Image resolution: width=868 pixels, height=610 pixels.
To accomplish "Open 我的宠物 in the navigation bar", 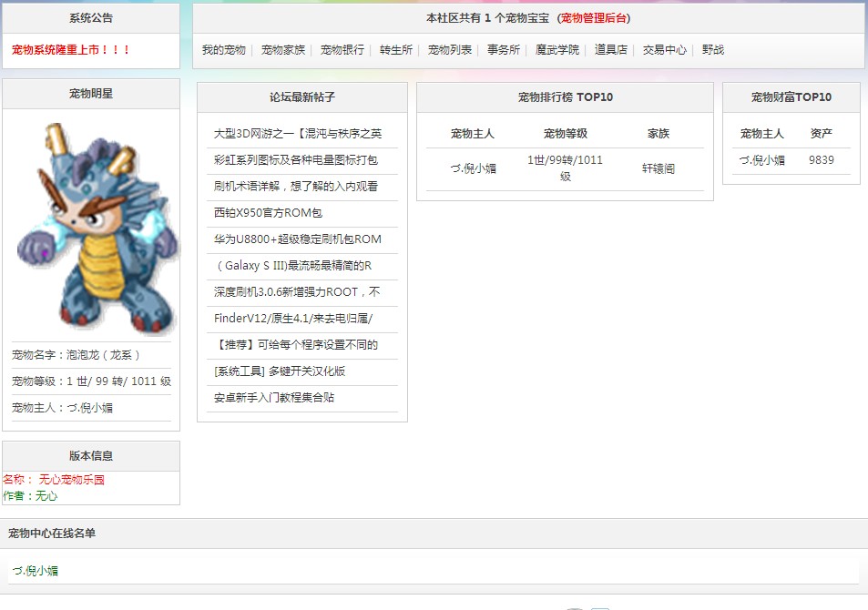I will click(x=224, y=50).
